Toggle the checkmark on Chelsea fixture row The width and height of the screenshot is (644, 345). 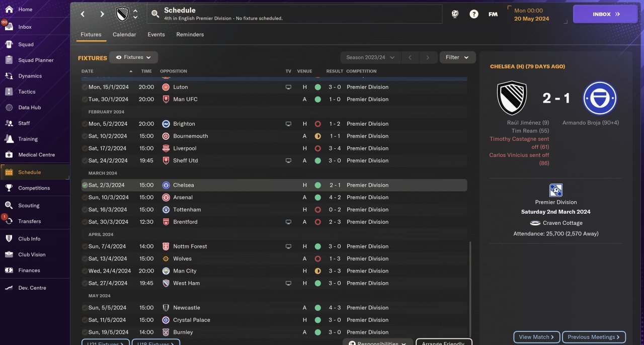tap(85, 185)
